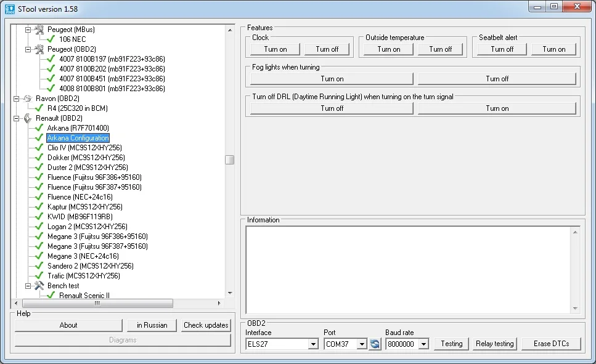Viewport: 596px width, 364px height.
Task: Click the checkmark beside R4 (25C320 in BCM)
Action: [39, 108]
